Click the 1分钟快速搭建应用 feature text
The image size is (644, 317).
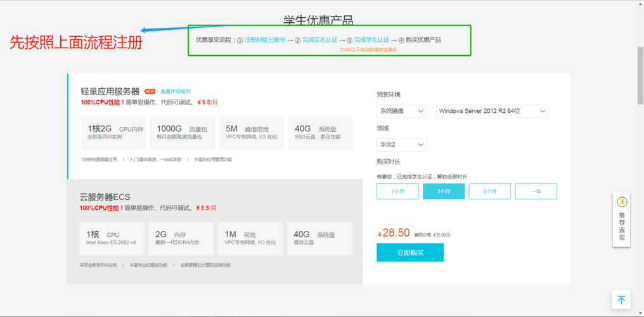point(99,159)
